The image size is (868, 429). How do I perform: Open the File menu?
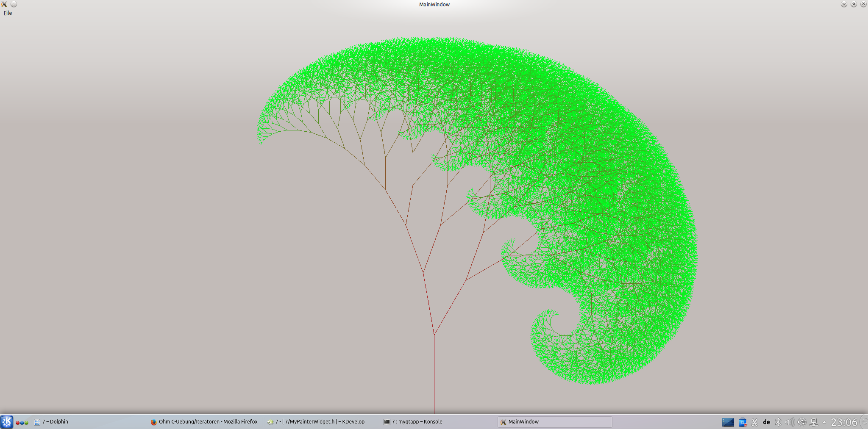click(x=8, y=13)
